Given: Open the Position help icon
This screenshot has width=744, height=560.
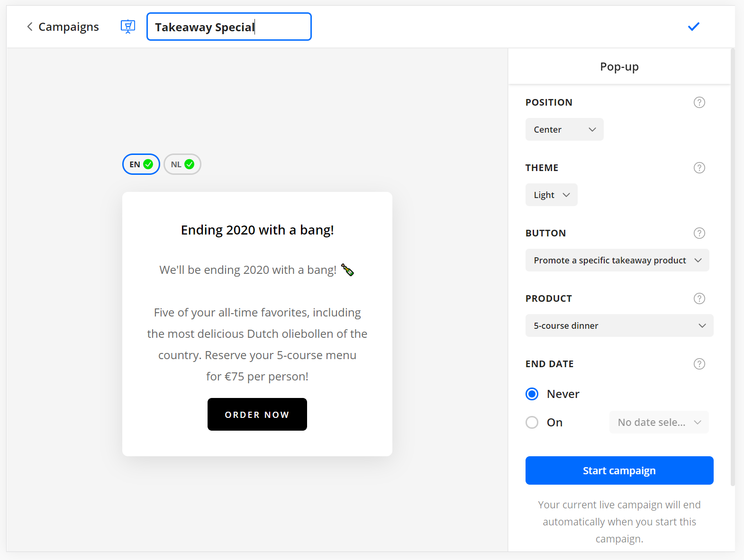Looking at the screenshot, I should (x=699, y=102).
